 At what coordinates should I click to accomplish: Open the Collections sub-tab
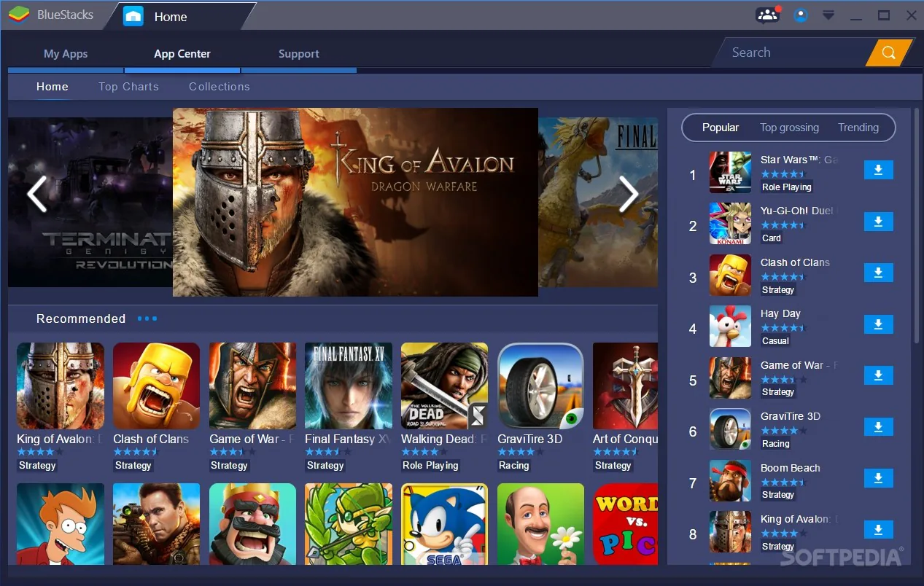point(220,86)
